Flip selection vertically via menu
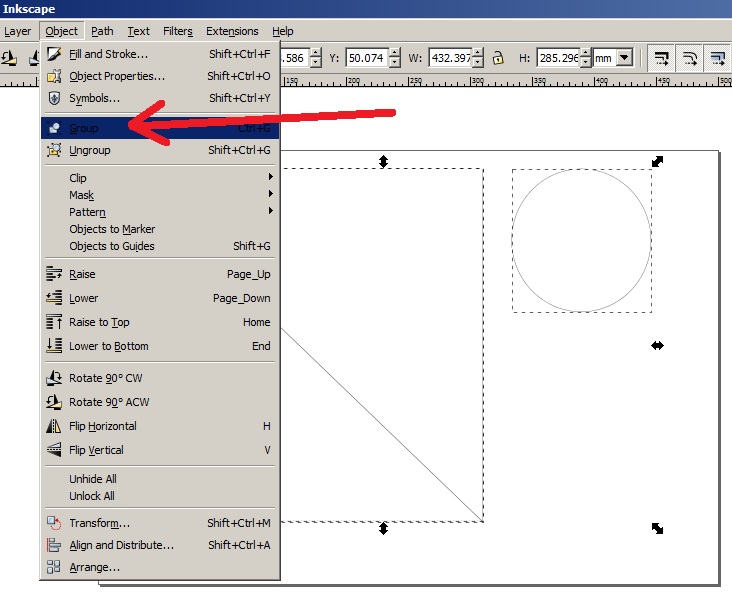This screenshot has height=597, width=732. click(160, 450)
